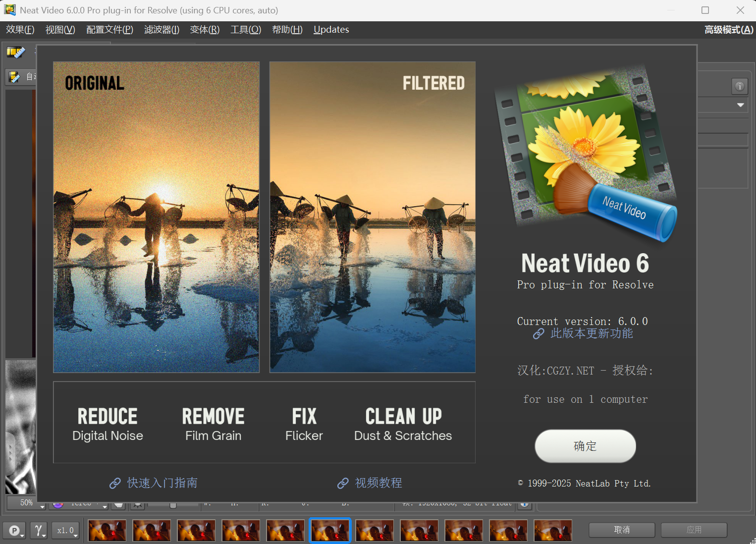Click the Updates menu item
Screen dimensions: 756x544
click(331, 29)
